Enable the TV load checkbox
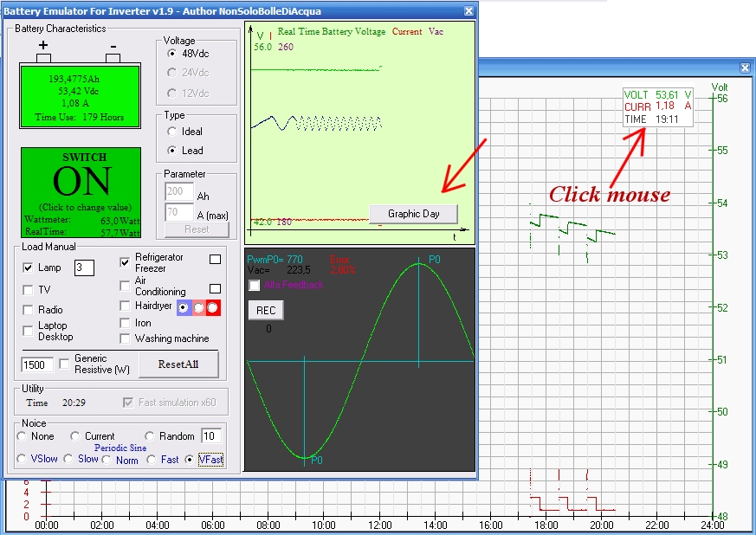Screen dimensions: 756x535 [28, 290]
